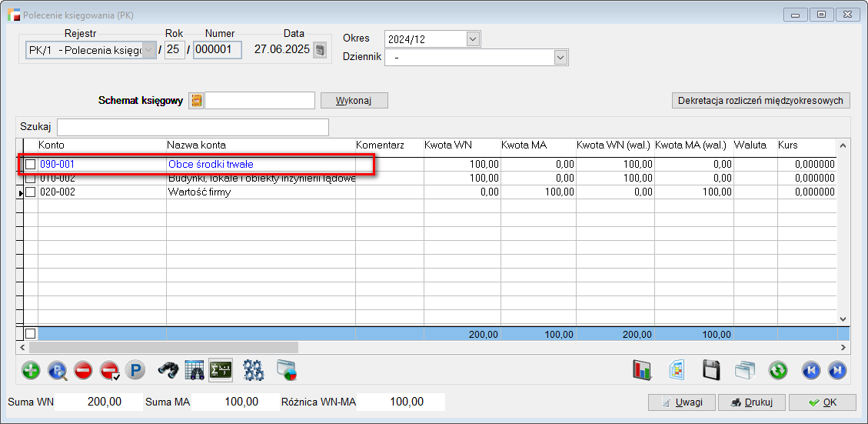Click the colored spreadsheet document icon
This screenshot has width=868, height=424.
coord(677,370)
